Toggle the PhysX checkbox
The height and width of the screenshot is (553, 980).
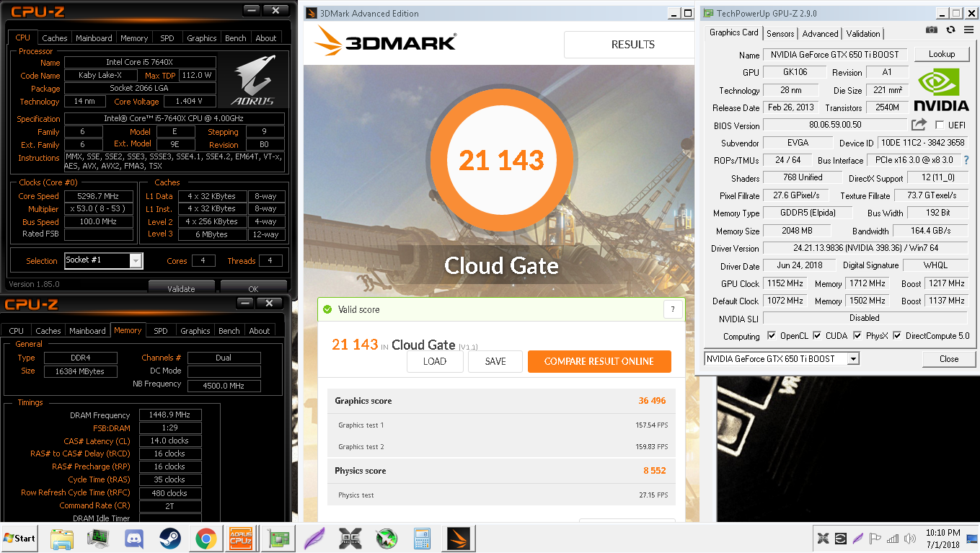[x=857, y=335]
